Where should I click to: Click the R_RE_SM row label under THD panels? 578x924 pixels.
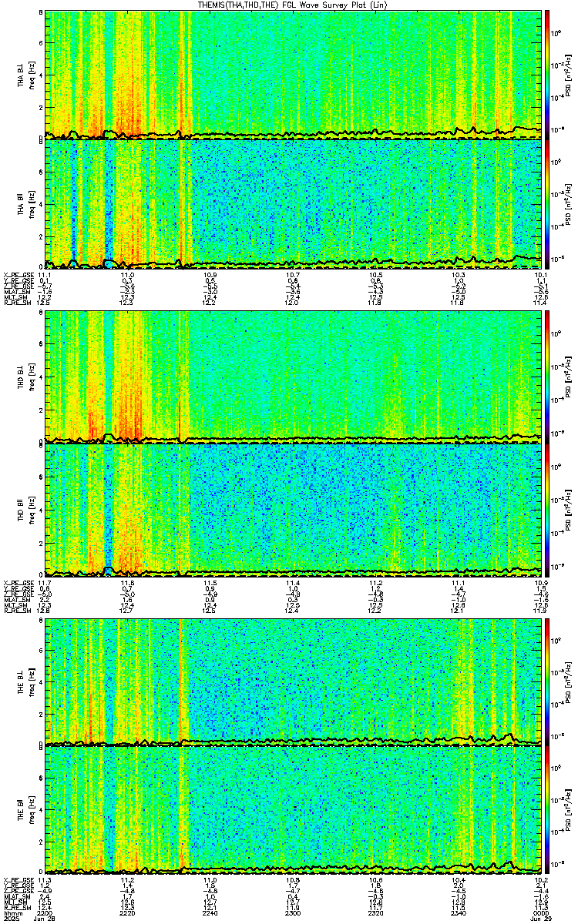tap(16, 611)
